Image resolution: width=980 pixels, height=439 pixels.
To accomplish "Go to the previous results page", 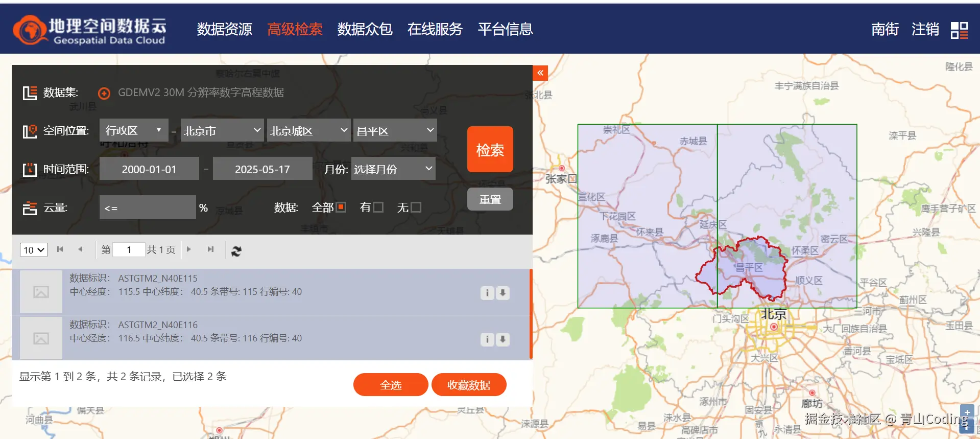I will coord(80,249).
